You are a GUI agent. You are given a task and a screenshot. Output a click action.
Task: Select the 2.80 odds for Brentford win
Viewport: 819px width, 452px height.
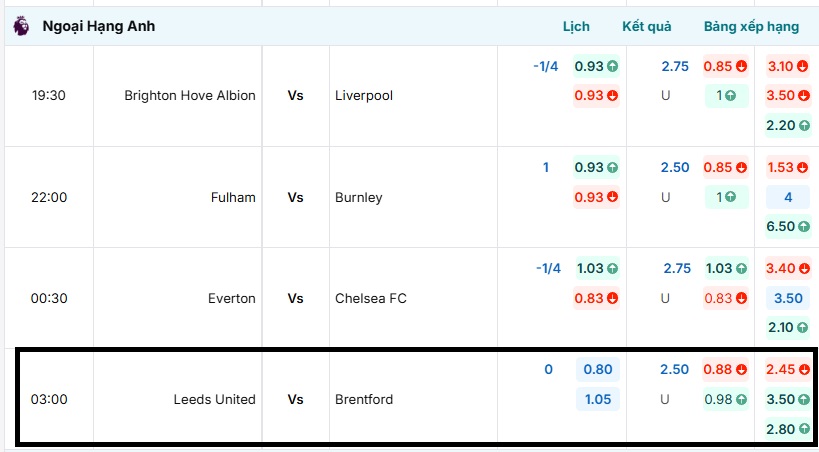[x=788, y=428]
